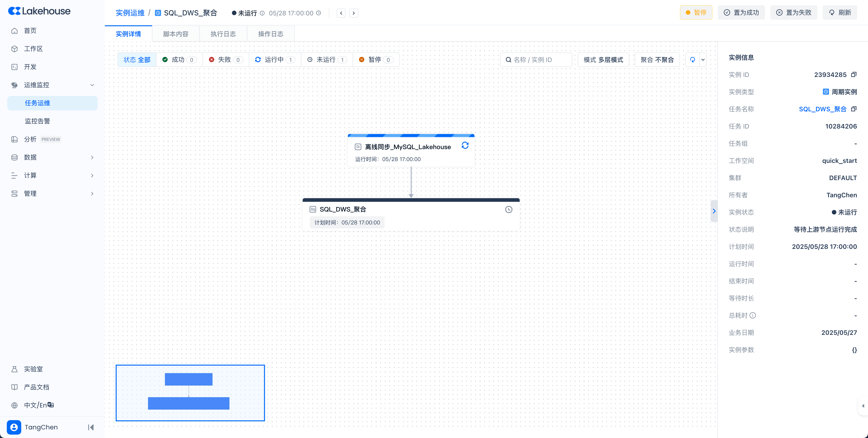Click the info icon next to 总耗时
The height and width of the screenshot is (438, 868).
coord(753,315)
